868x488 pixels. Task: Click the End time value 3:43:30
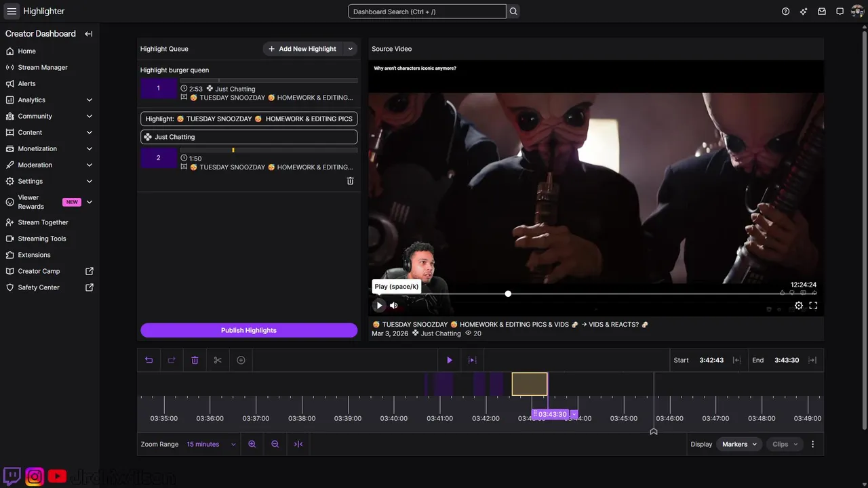[x=787, y=360]
